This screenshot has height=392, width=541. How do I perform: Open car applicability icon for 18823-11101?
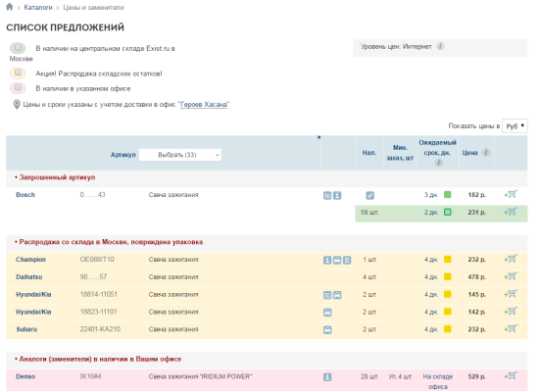(327, 313)
